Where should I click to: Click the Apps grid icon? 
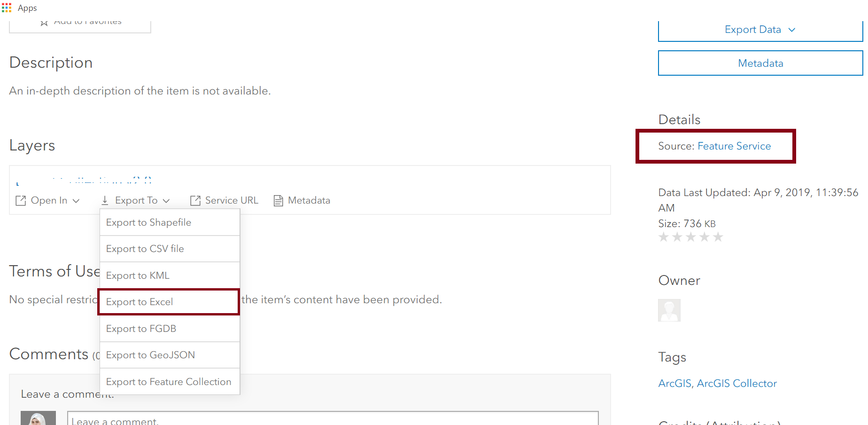7,8
